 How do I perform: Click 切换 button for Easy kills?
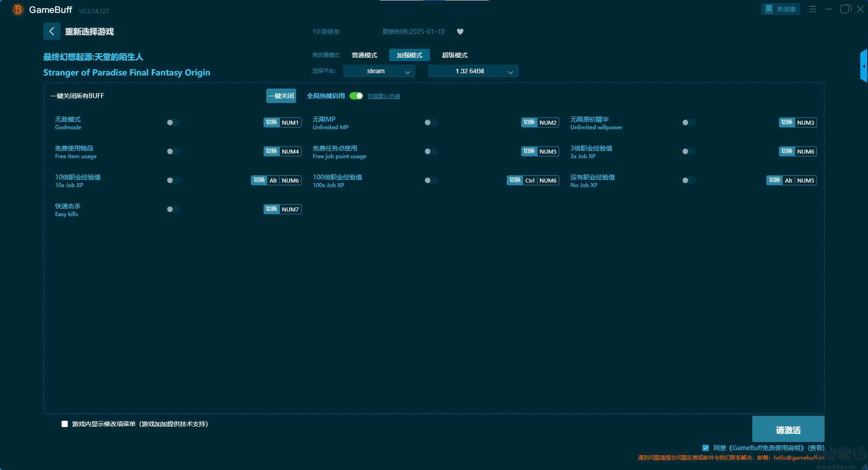point(272,209)
